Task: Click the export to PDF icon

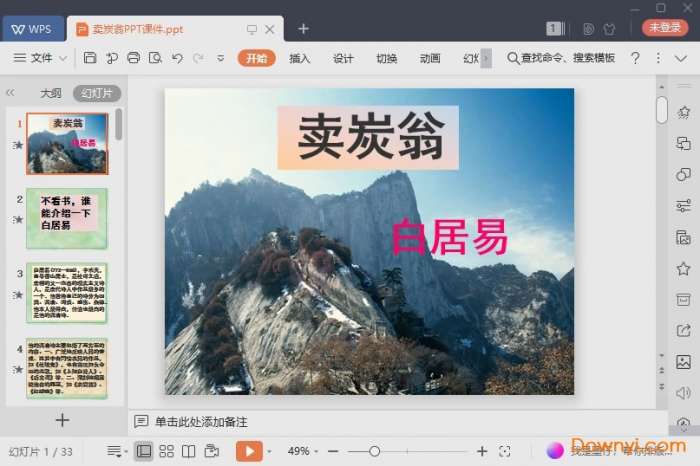Action: tap(112, 58)
